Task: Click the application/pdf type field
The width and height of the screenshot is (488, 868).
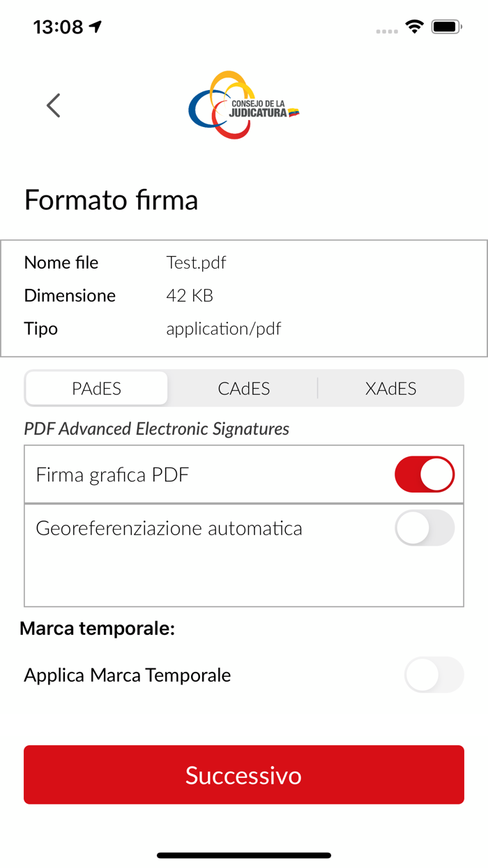Action: click(x=224, y=329)
